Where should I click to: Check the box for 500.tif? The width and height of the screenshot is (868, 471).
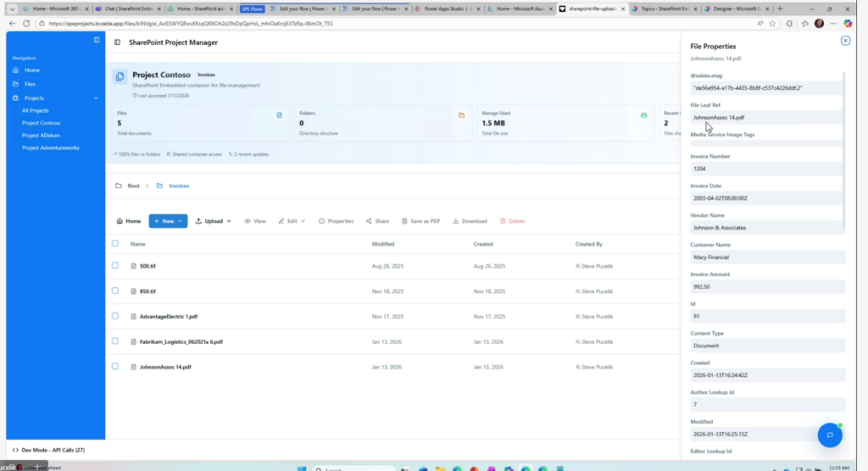[x=115, y=266]
